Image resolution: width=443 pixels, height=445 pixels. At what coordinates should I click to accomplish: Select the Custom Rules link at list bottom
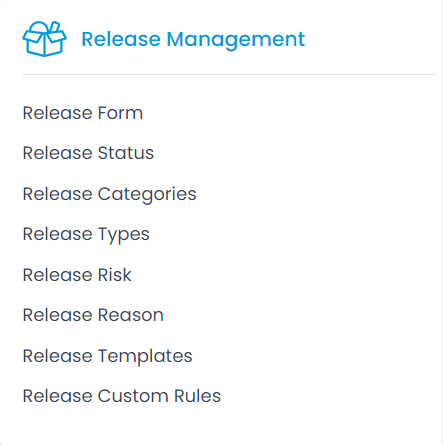[122, 396]
